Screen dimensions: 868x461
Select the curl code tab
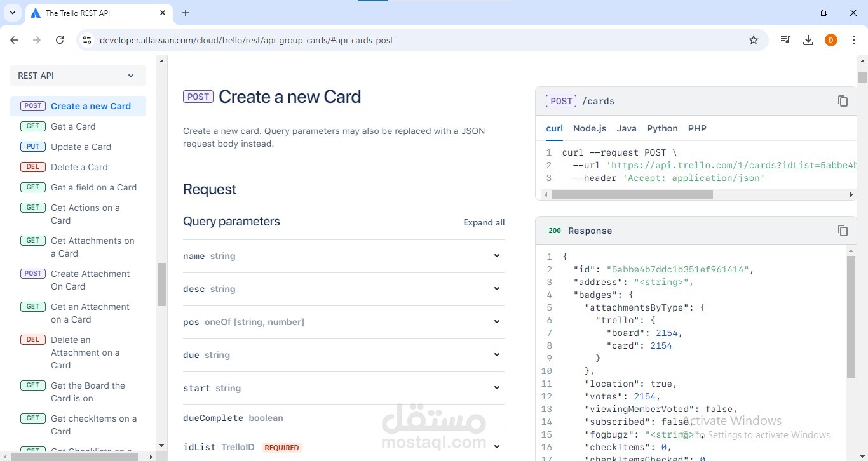pos(554,128)
